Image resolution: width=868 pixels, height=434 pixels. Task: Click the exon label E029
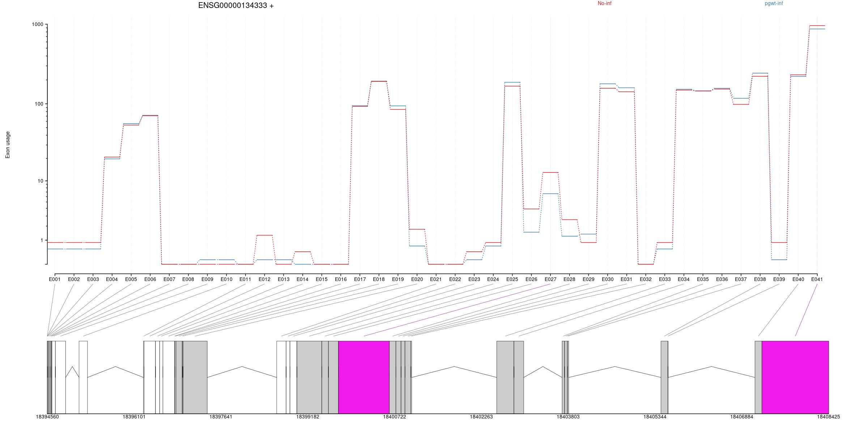coord(588,279)
